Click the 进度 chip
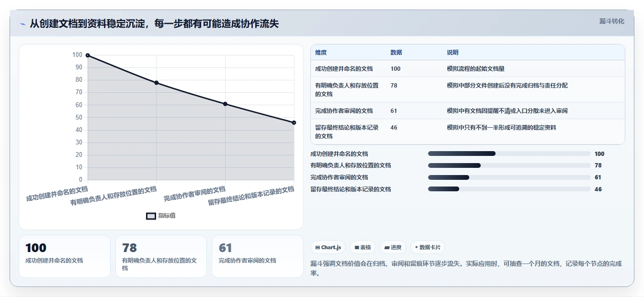This screenshot has height=297, width=644. pos(393,247)
